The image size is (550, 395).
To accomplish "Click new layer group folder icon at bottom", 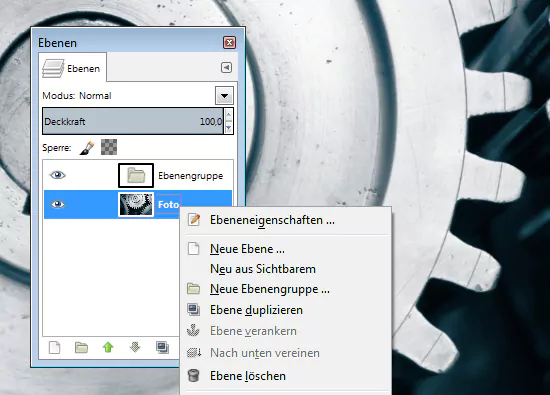I will 81,348.
